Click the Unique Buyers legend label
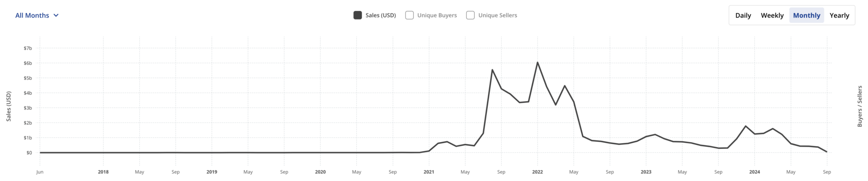The width and height of the screenshot is (868, 181). click(x=437, y=15)
